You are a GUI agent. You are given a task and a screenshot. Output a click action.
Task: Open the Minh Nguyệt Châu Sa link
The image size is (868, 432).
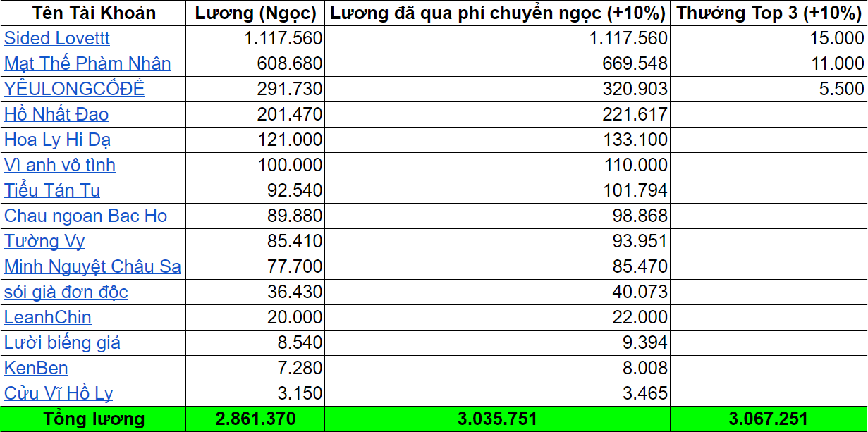[x=91, y=266]
